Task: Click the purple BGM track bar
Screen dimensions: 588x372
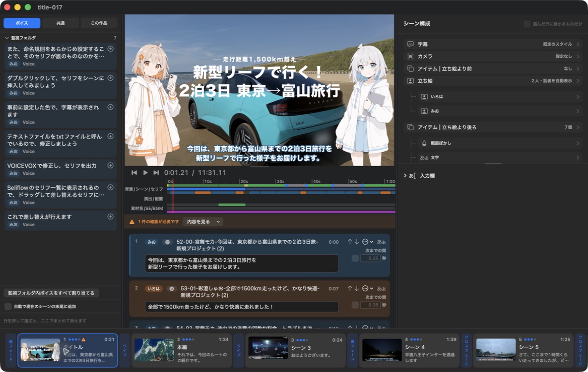Action: (281, 212)
